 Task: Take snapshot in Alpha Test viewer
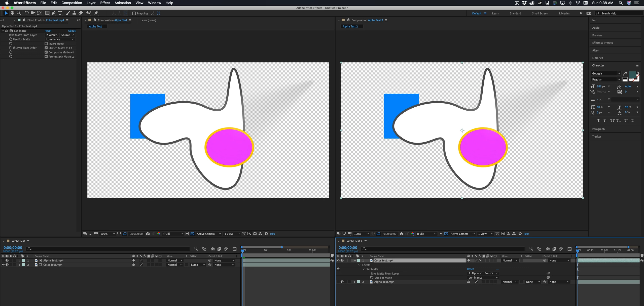(x=148, y=234)
